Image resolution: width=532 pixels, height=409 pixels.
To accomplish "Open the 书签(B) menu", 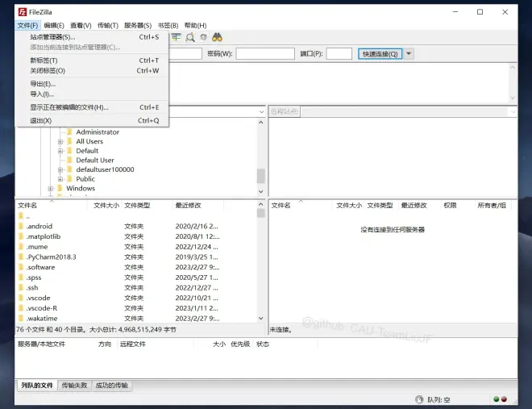I will pyautogui.click(x=168, y=26).
